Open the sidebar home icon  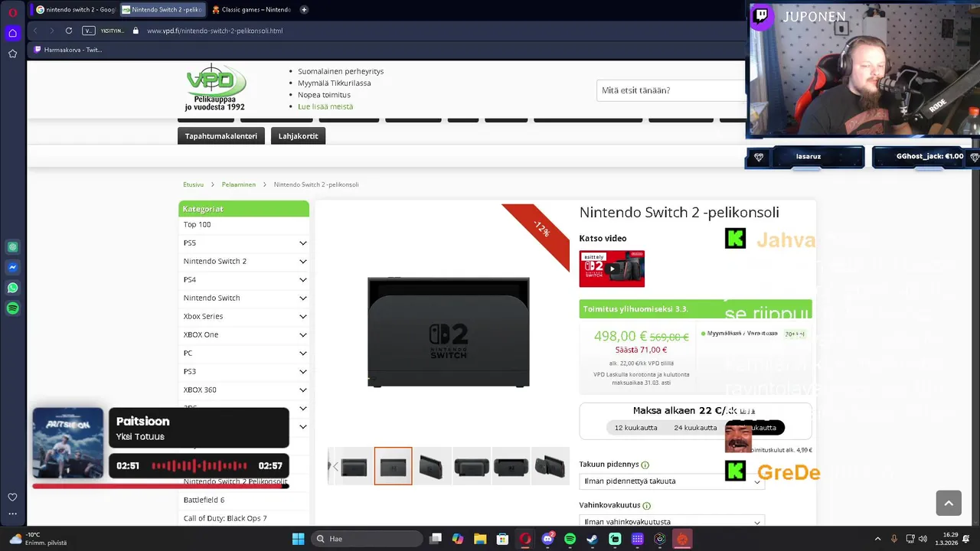pyautogui.click(x=12, y=33)
